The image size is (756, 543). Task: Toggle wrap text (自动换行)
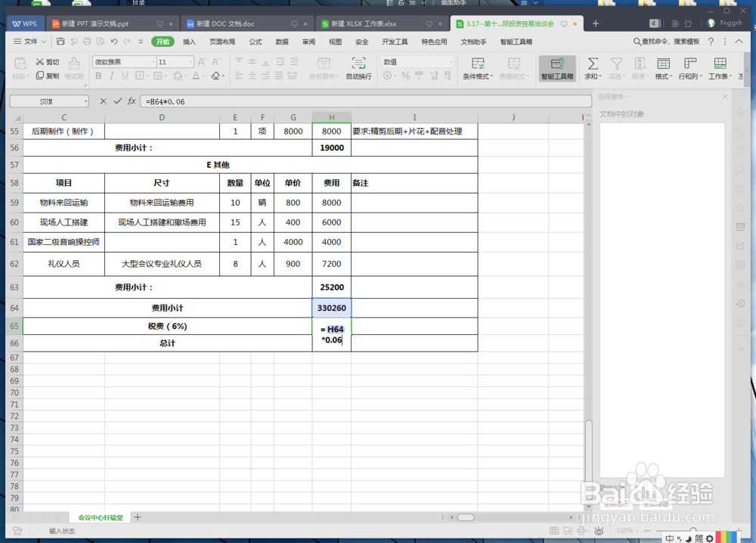tap(358, 68)
